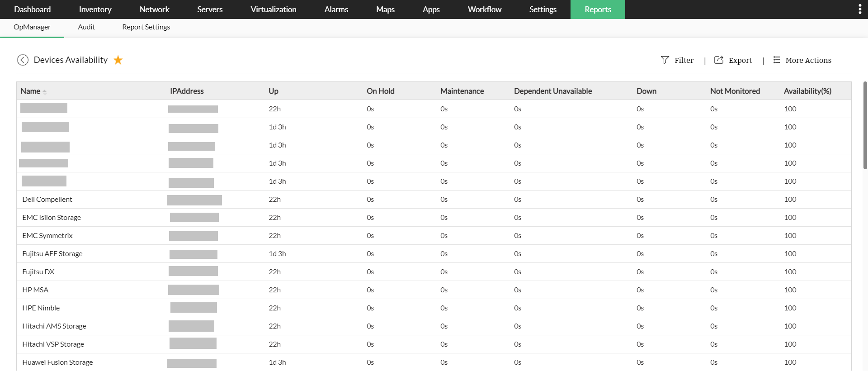Switch to the Audit subtab
868x386 pixels.
pos(86,27)
